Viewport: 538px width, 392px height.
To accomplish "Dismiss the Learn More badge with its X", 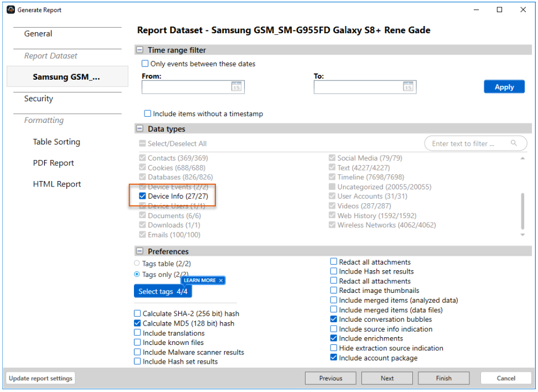I will (221, 281).
